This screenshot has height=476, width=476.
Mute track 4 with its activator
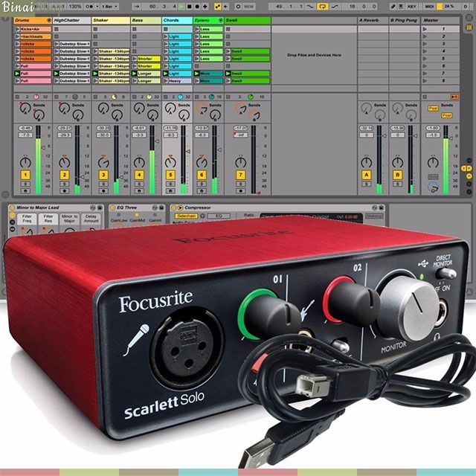139,175
